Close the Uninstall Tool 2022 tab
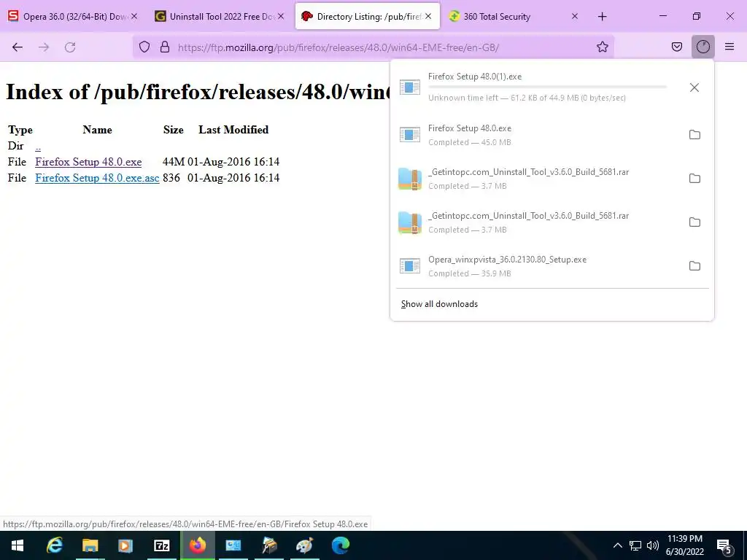This screenshot has height=560, width=747. pyautogui.click(x=281, y=16)
